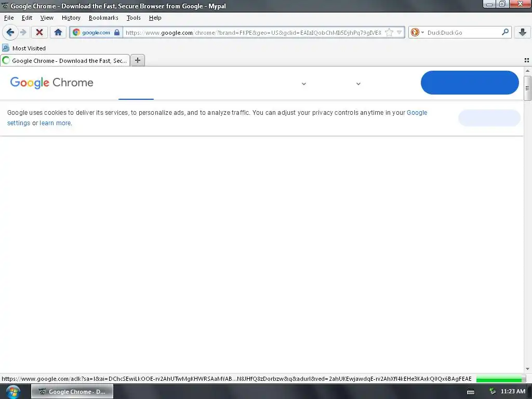This screenshot has width=532, height=399.
Task: Stop loading with the red X button
Action: [x=39, y=33]
